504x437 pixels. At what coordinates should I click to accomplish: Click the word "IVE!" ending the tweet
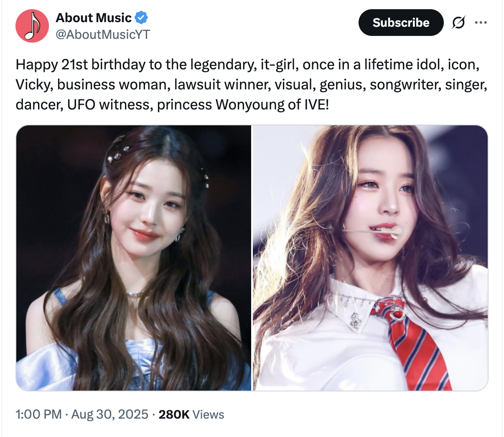(316, 104)
